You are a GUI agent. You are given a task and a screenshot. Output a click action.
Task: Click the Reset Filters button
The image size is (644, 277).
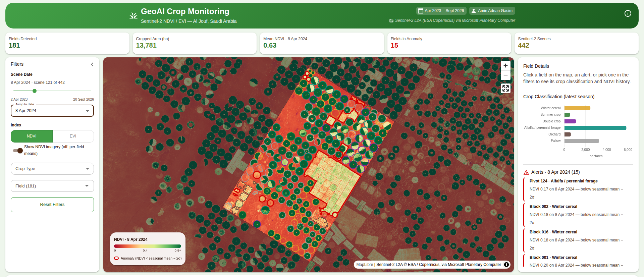click(x=52, y=205)
